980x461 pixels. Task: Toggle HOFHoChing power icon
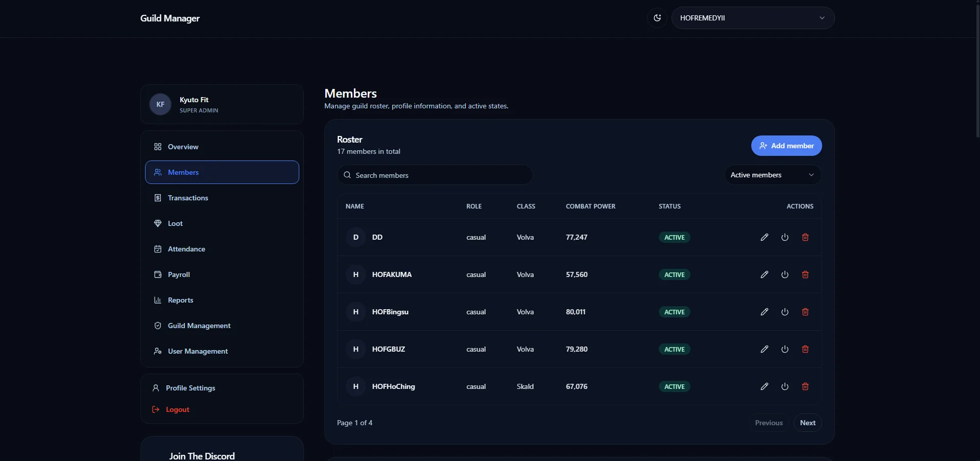tap(785, 386)
